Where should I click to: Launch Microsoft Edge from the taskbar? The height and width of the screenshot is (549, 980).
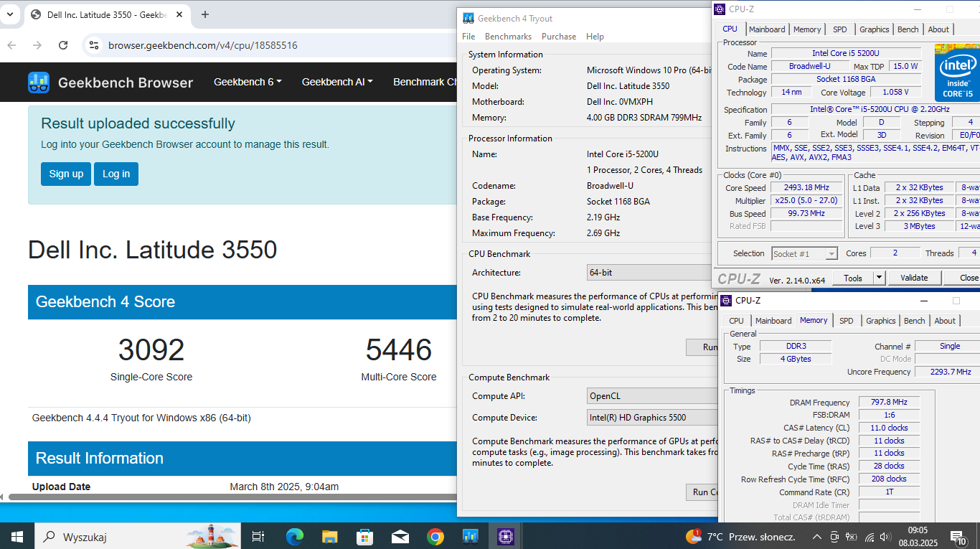coord(294,536)
